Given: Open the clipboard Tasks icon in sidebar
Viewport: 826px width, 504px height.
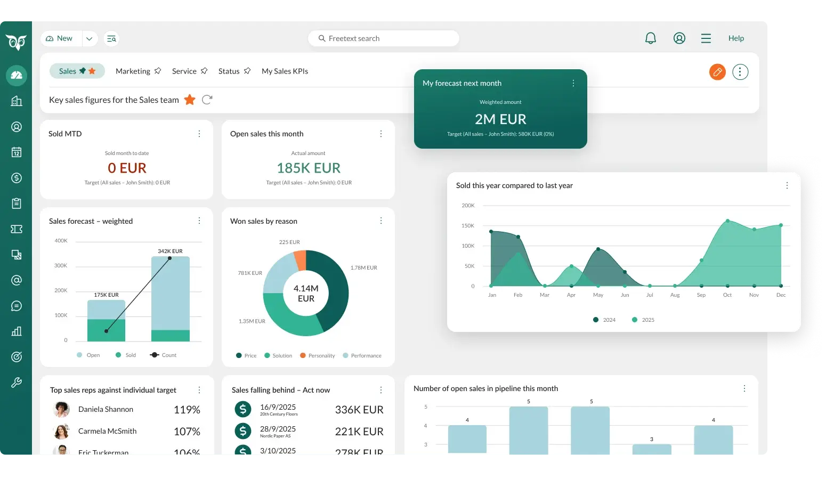Looking at the screenshot, I should click(x=16, y=203).
